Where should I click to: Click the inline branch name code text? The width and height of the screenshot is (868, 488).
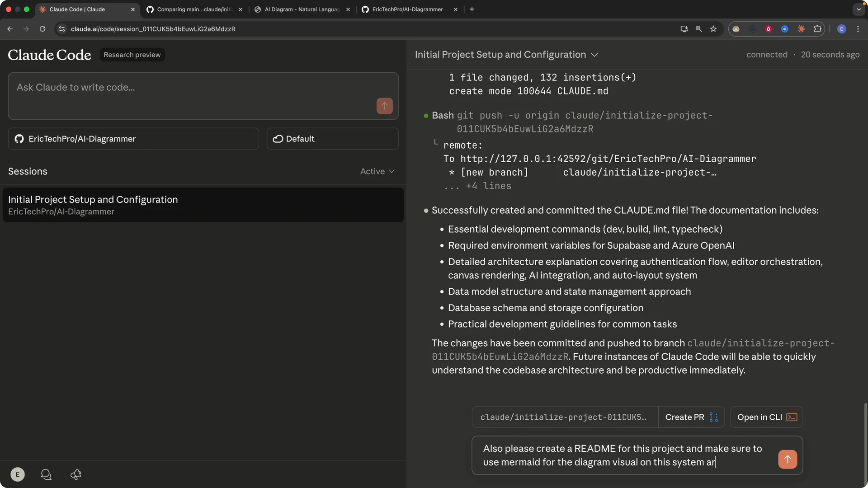[633, 350]
